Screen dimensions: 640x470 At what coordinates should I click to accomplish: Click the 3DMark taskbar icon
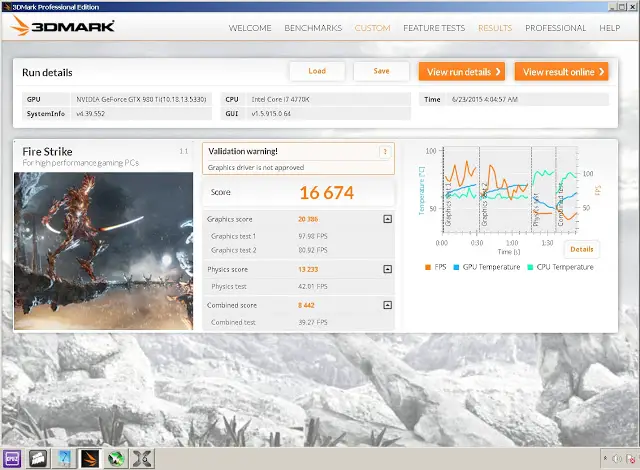tap(90, 459)
